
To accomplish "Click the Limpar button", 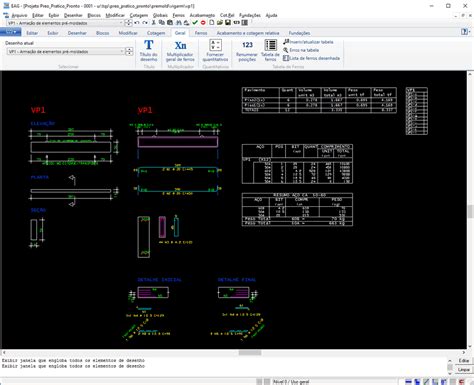I will point(464,370).
